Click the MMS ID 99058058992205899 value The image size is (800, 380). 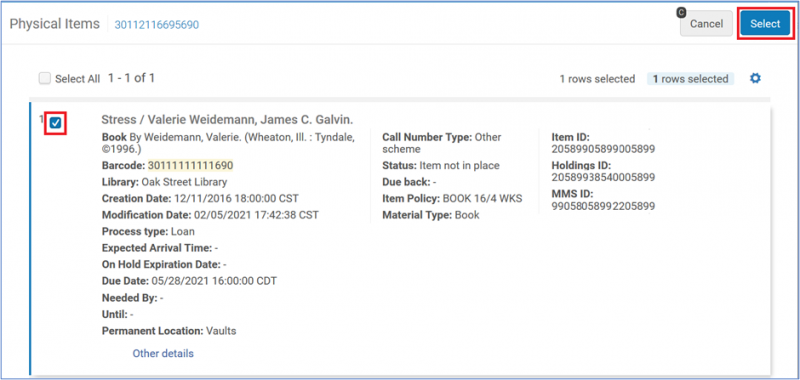pos(603,206)
